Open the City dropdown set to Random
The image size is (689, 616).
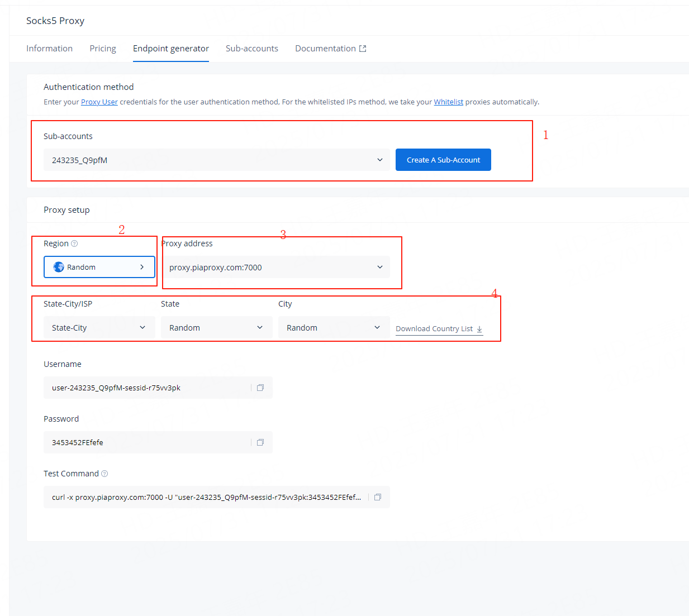(x=334, y=327)
